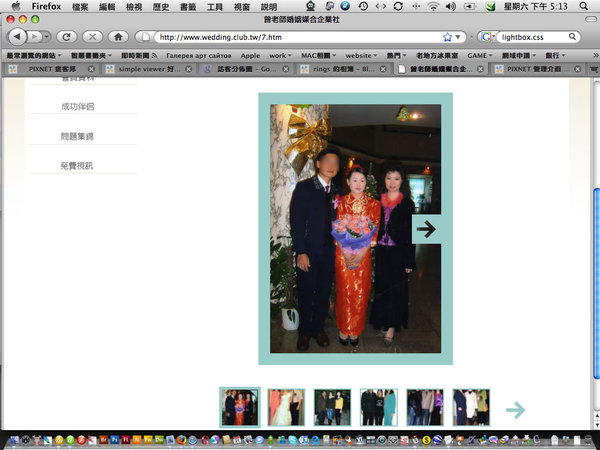
Task: Reload the current page
Action: (67, 37)
